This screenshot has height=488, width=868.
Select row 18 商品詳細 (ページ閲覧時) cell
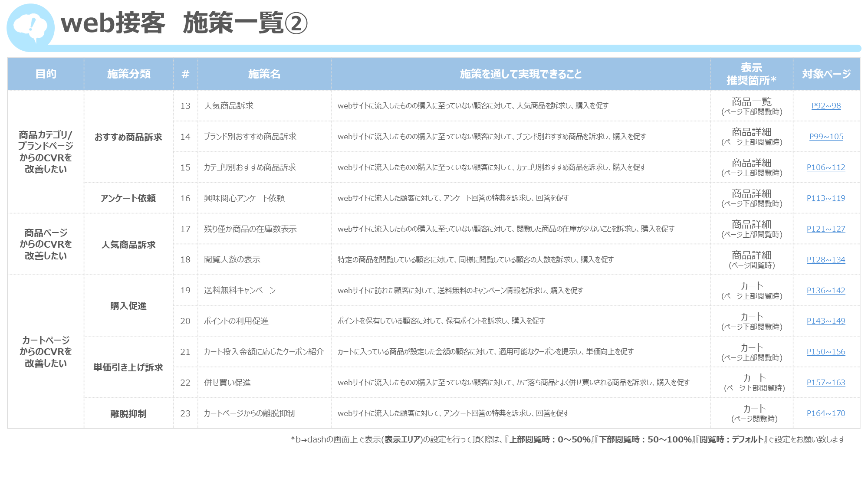click(752, 260)
